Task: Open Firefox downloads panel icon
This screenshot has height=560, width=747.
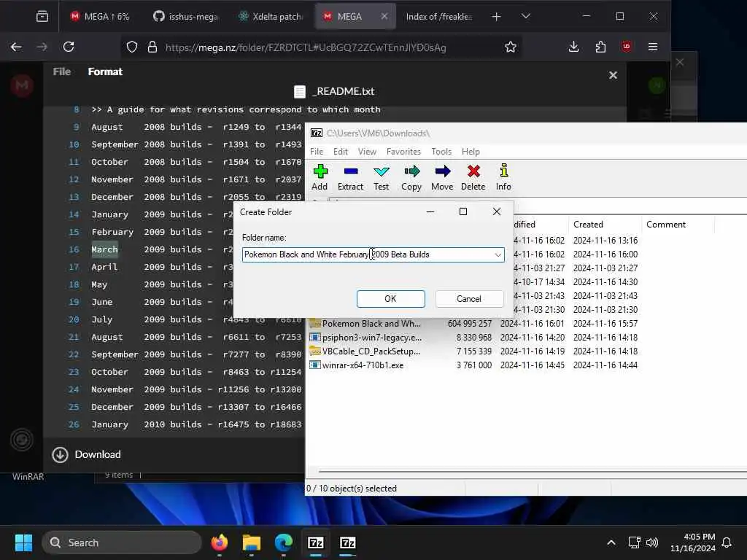Action: click(x=573, y=47)
